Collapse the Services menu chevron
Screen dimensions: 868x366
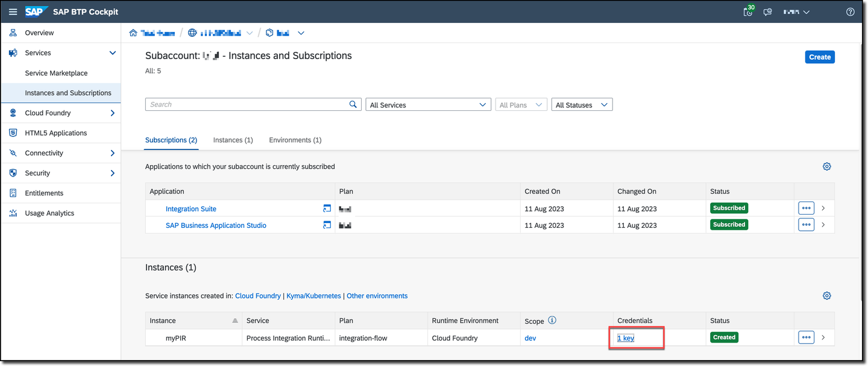112,53
